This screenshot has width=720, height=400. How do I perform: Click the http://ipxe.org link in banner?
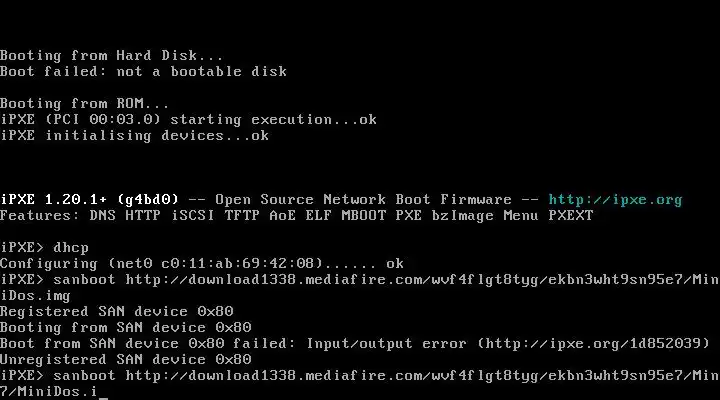coord(615,199)
